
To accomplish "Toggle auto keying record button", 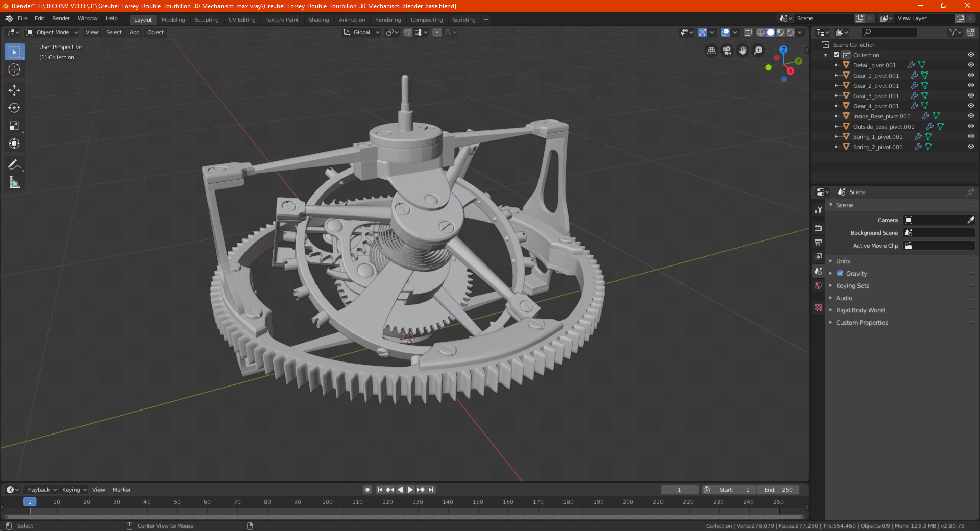I will 367,490.
